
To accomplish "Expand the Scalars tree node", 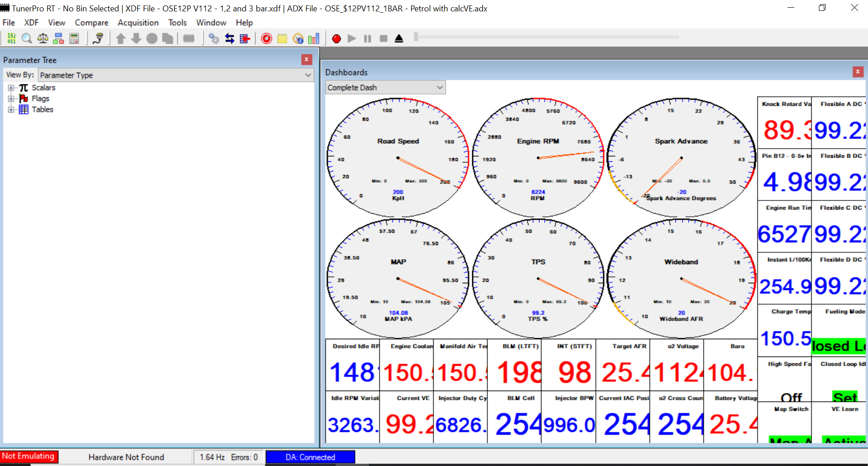I will tap(11, 88).
